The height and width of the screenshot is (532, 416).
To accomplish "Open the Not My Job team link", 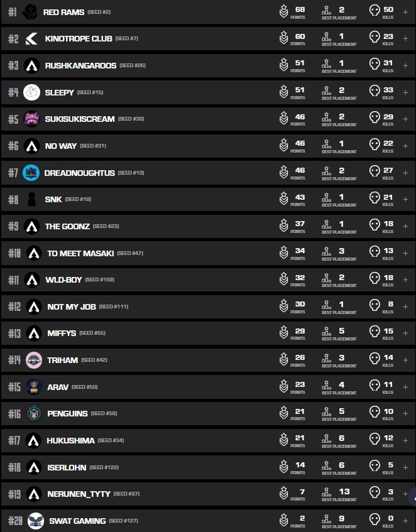I will pos(72,307).
